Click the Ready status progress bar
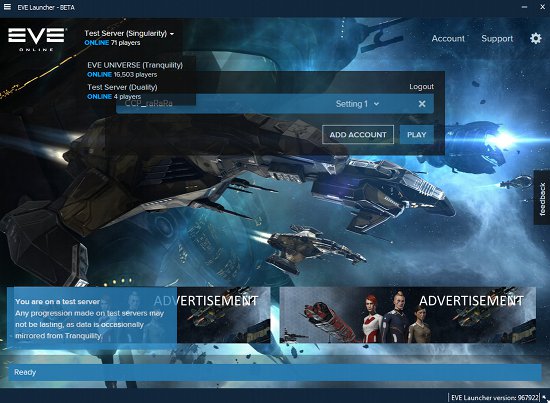Screen dimensions: 550x403 tap(274, 372)
